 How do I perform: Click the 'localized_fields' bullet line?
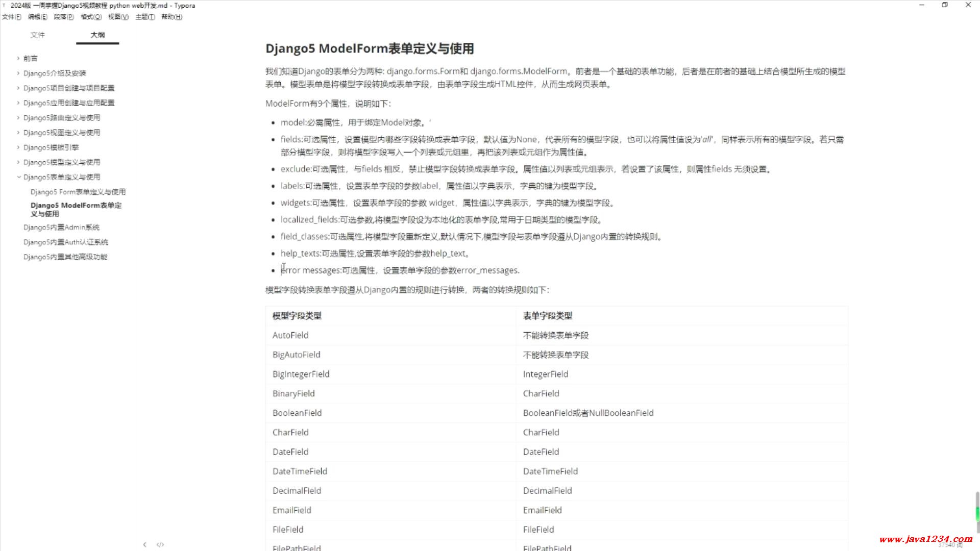[442, 219]
